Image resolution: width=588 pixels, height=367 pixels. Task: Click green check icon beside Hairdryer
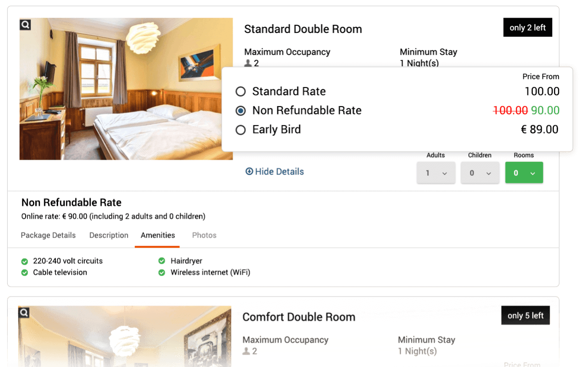coord(162,261)
